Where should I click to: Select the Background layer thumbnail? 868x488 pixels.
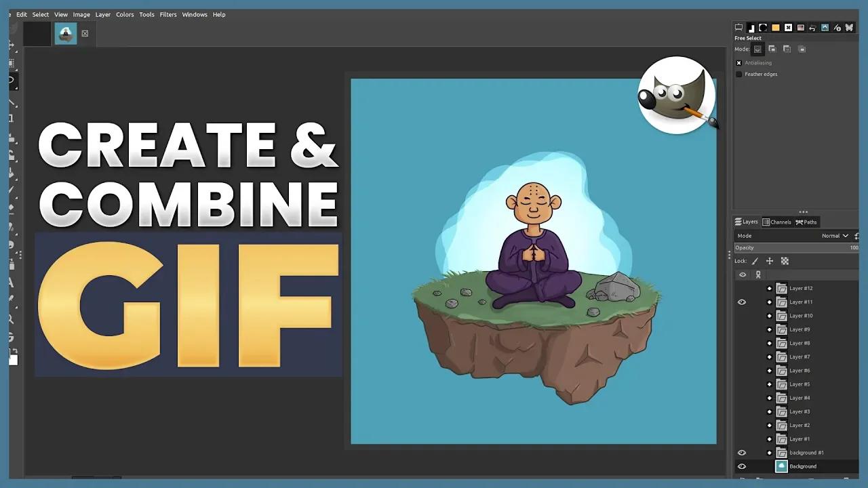click(x=781, y=466)
